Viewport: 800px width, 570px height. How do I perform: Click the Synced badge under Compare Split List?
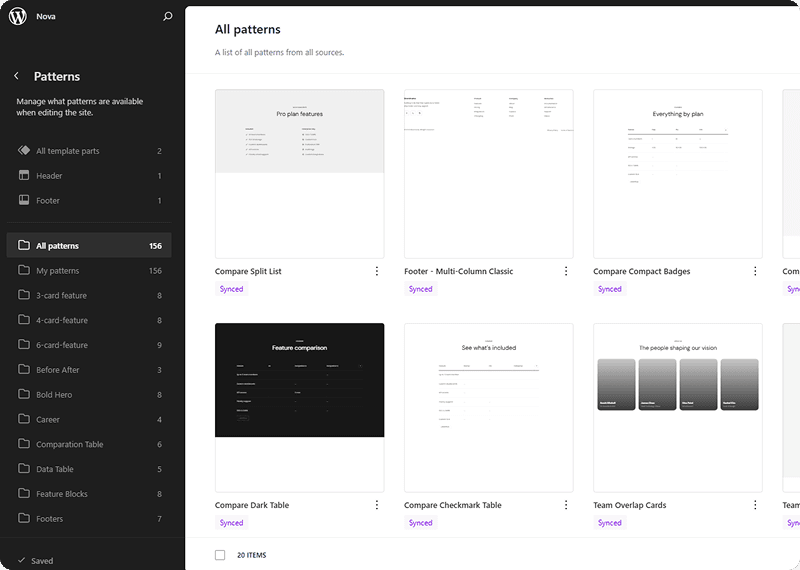click(231, 289)
